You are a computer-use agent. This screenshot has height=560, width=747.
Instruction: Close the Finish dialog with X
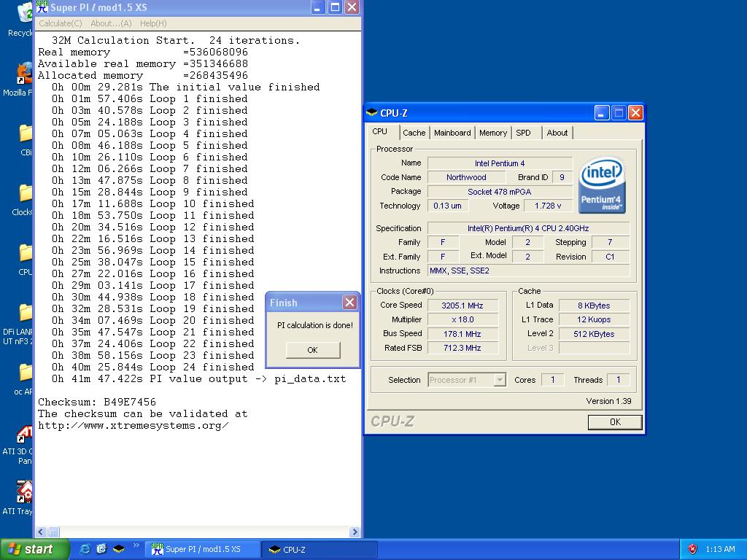coord(349,303)
